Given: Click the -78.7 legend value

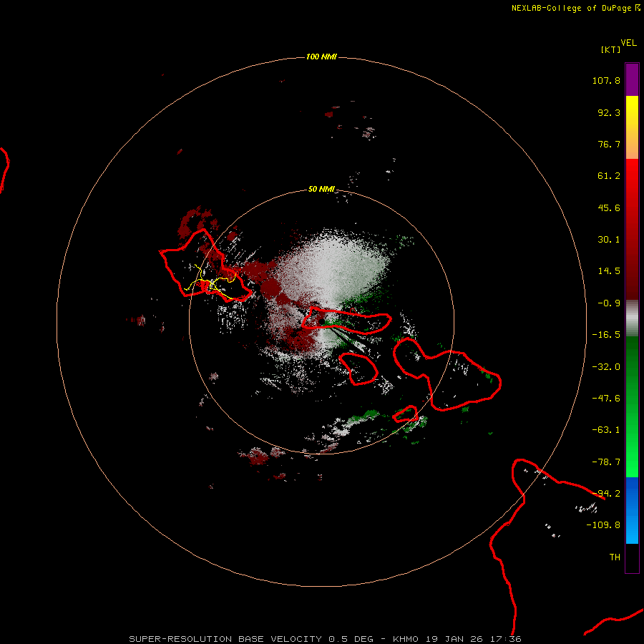Looking at the screenshot, I should pyautogui.click(x=606, y=462).
